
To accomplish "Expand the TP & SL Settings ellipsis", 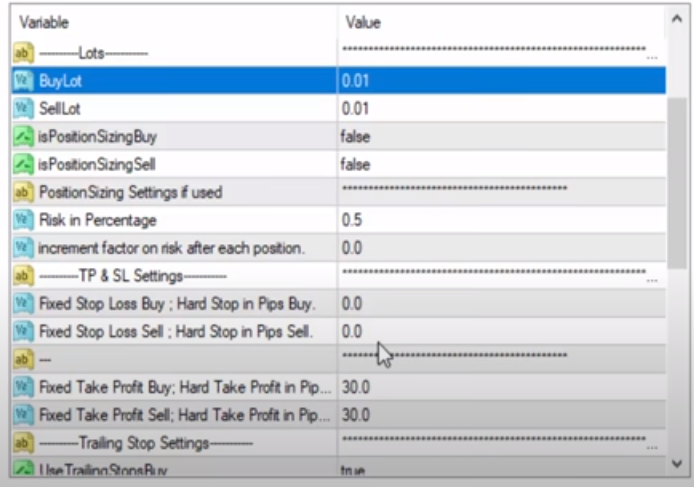I will coord(652,280).
